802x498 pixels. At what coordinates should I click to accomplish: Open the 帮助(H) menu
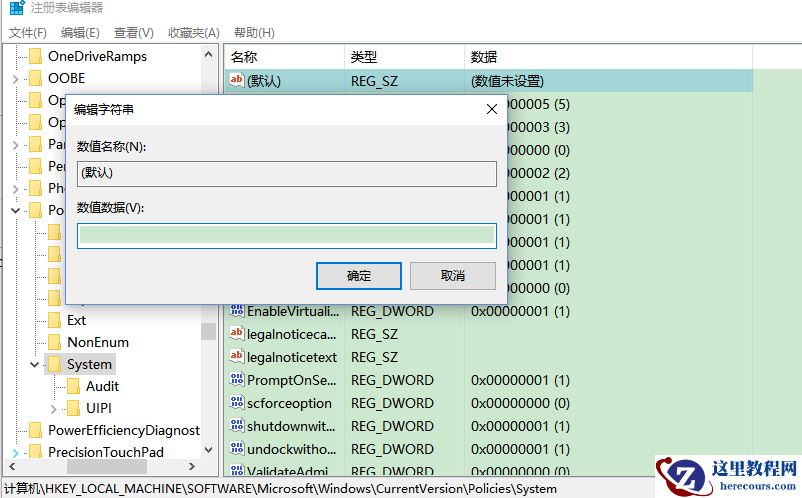coord(254,33)
